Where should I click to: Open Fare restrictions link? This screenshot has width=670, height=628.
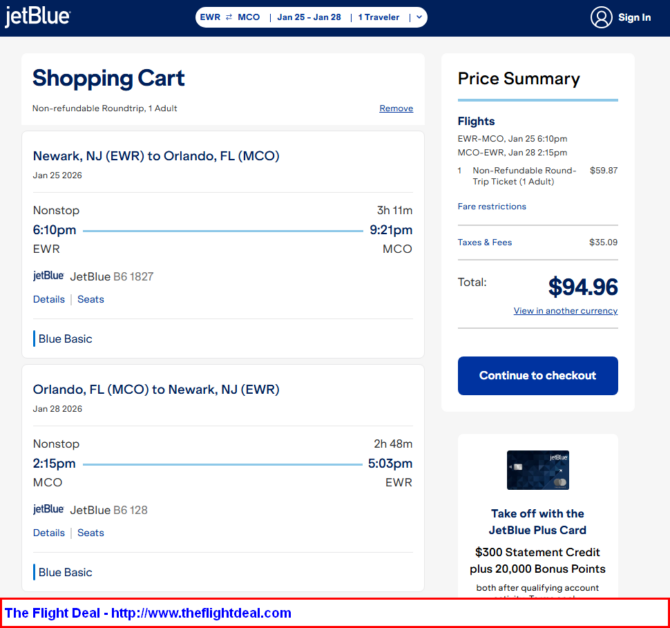click(x=491, y=207)
